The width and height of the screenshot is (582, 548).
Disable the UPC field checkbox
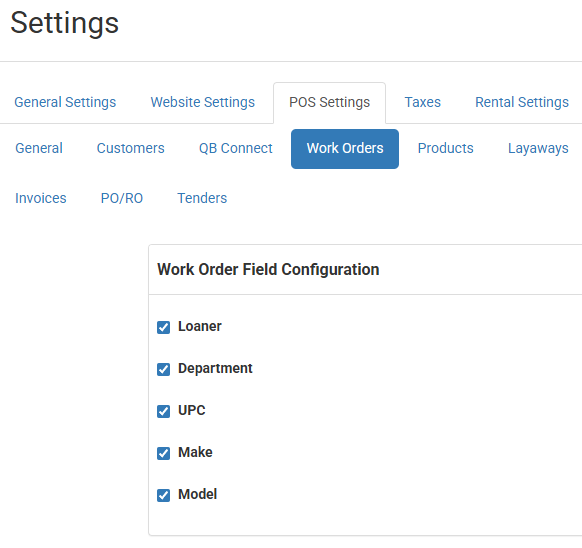pos(163,411)
